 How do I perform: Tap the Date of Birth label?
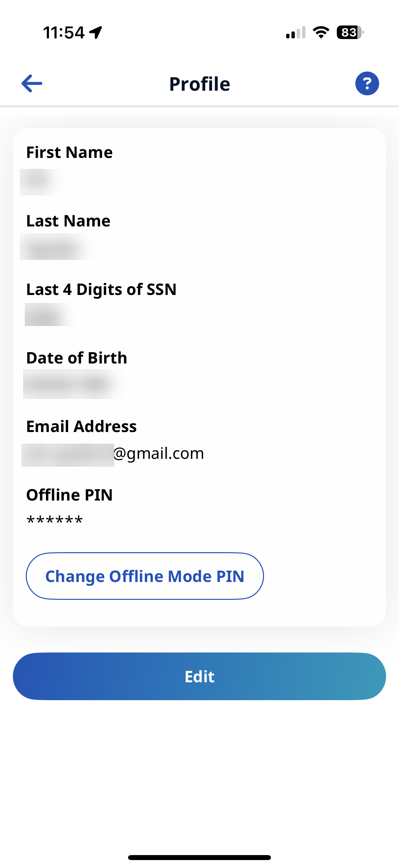click(x=76, y=358)
